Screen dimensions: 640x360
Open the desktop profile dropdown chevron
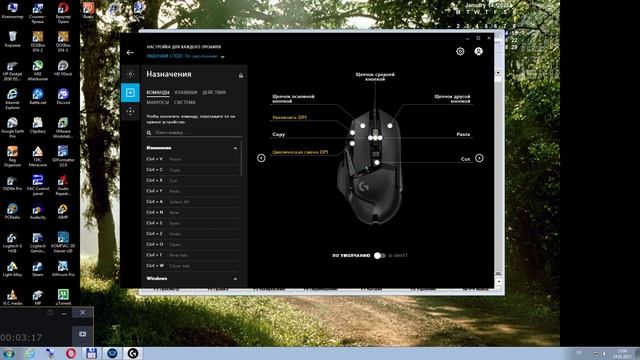point(222,57)
